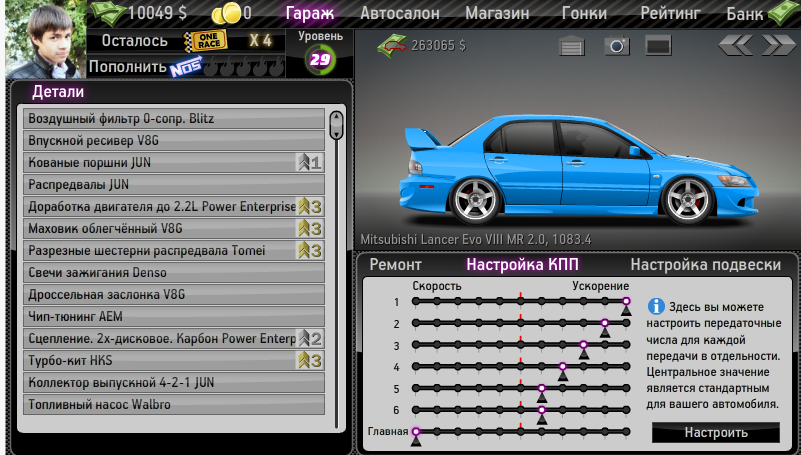Viewport: 801px width, 455px height.
Task: Click the Детали panel heading
Action: [x=58, y=91]
